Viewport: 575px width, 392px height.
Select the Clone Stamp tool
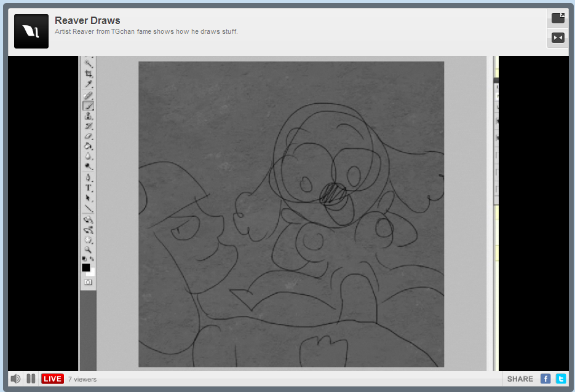click(89, 116)
